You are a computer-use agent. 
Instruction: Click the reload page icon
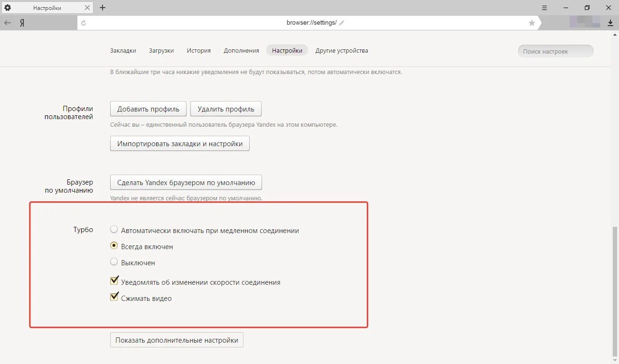[x=84, y=23]
